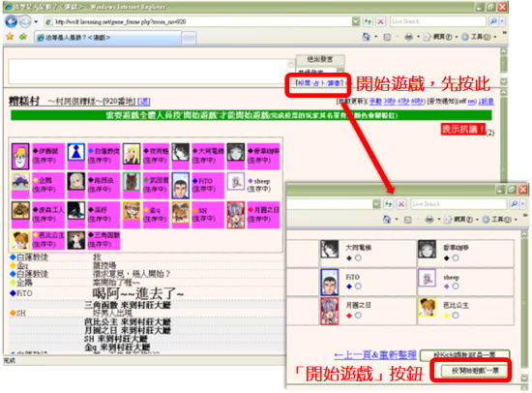Expand the main window address bar history dropdown

point(356,21)
